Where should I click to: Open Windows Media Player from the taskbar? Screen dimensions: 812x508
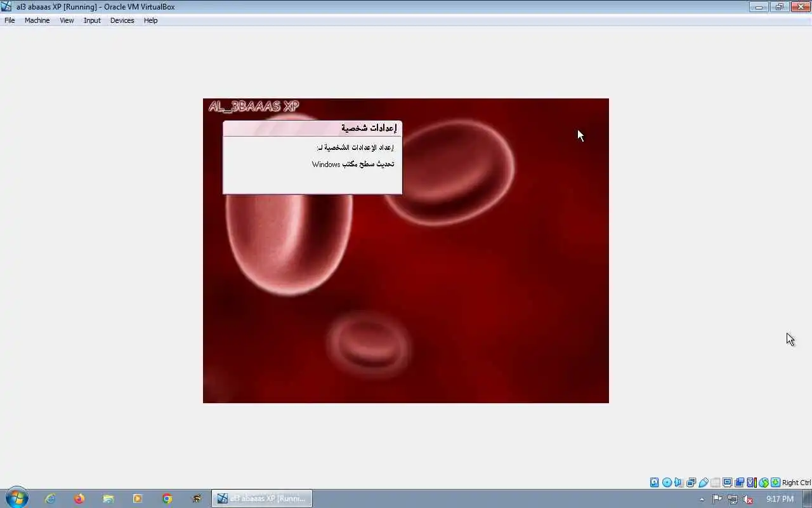(x=137, y=498)
